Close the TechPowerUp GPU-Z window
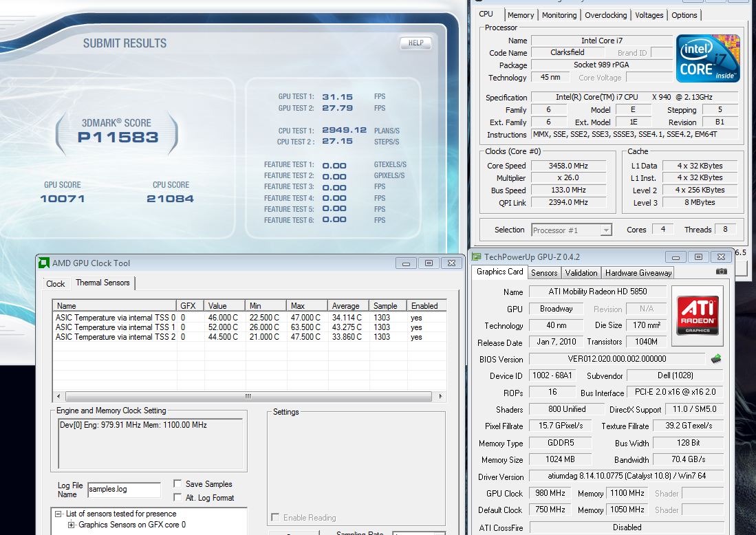Viewport: 756px width, 535px height. click(722, 257)
